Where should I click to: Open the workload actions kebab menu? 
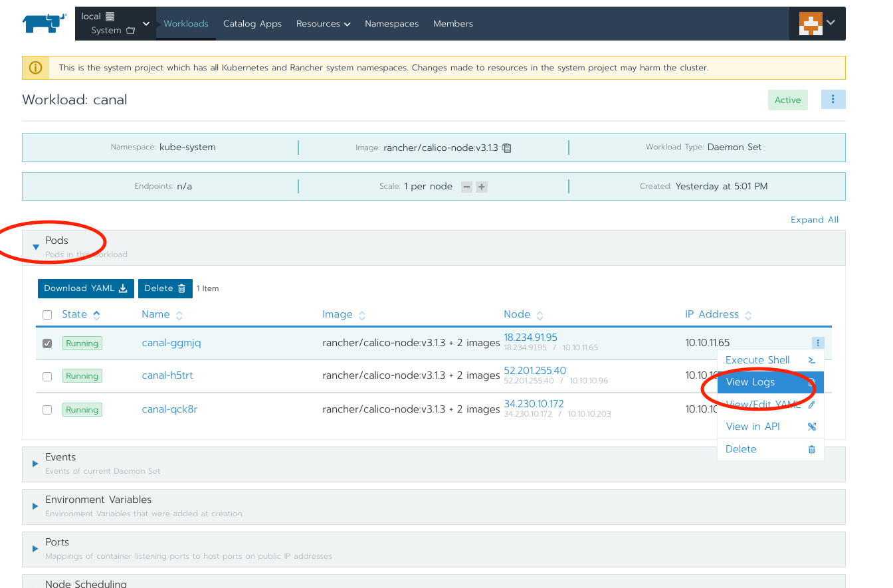pos(833,98)
